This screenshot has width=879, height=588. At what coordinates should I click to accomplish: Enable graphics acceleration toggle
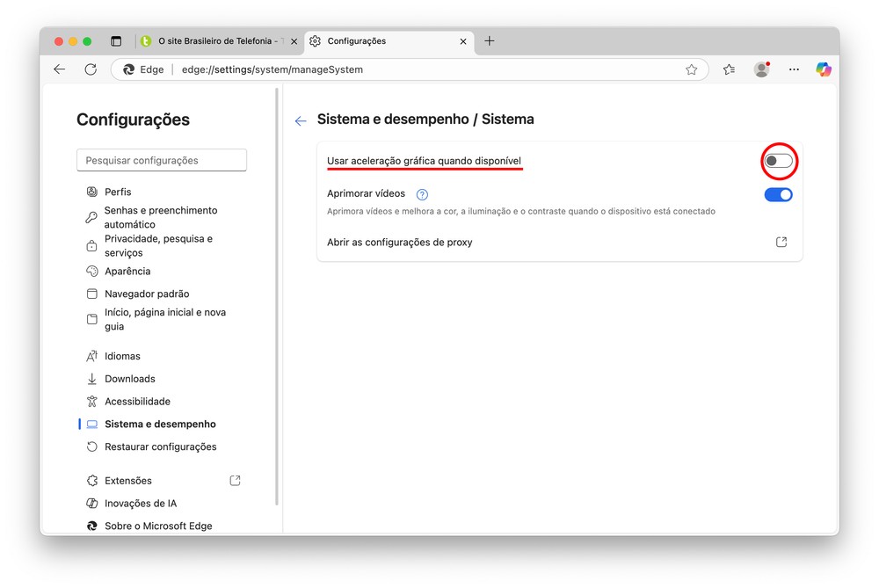[778, 161]
